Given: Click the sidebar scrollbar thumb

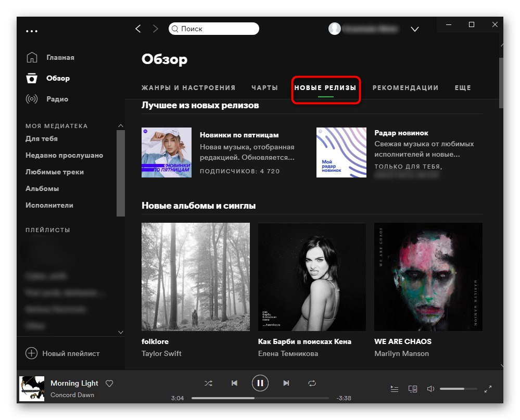Looking at the screenshot, I should tap(121, 173).
